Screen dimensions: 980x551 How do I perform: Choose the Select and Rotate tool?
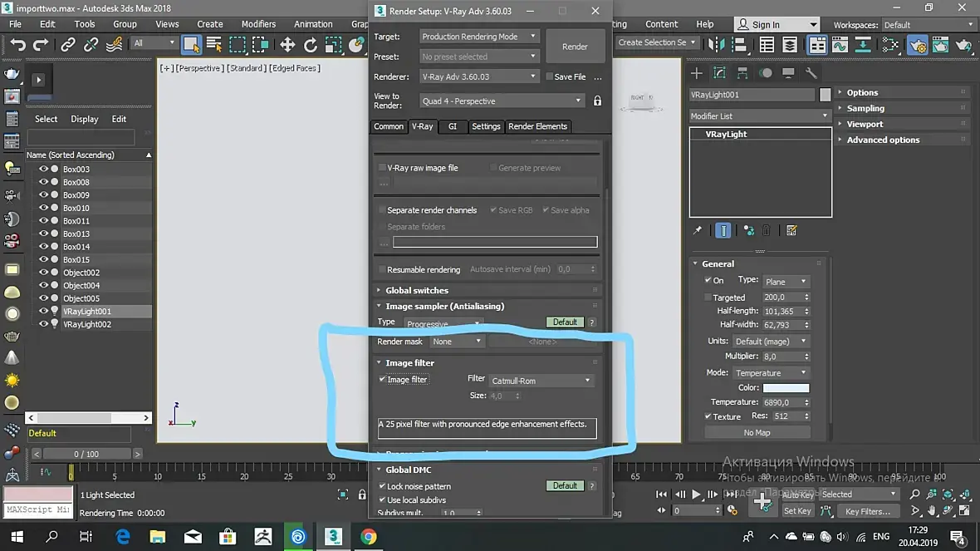(x=310, y=44)
